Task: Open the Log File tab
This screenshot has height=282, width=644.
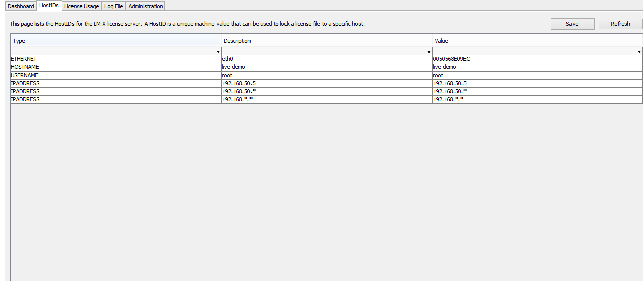Action: 114,6
